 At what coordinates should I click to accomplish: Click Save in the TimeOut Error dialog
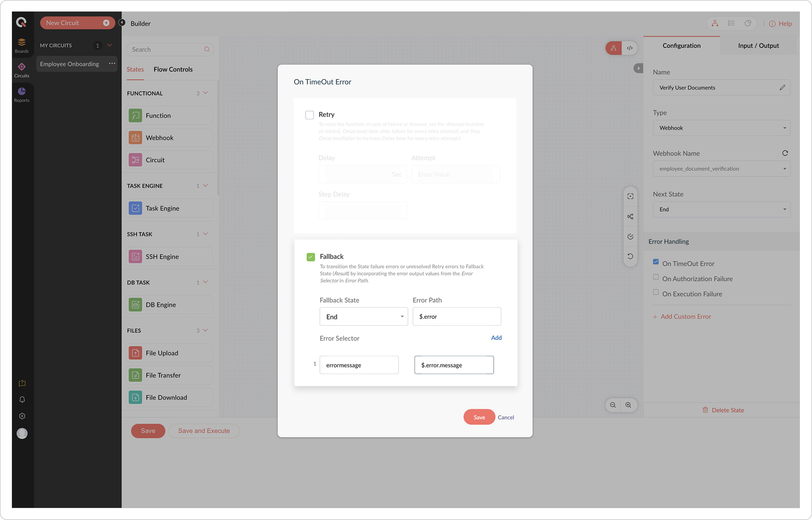tap(479, 417)
